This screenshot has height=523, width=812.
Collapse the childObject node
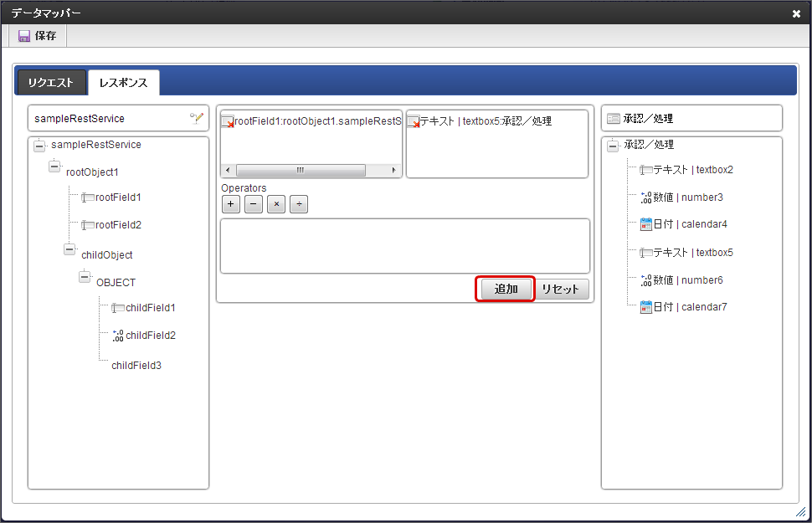tap(69, 249)
